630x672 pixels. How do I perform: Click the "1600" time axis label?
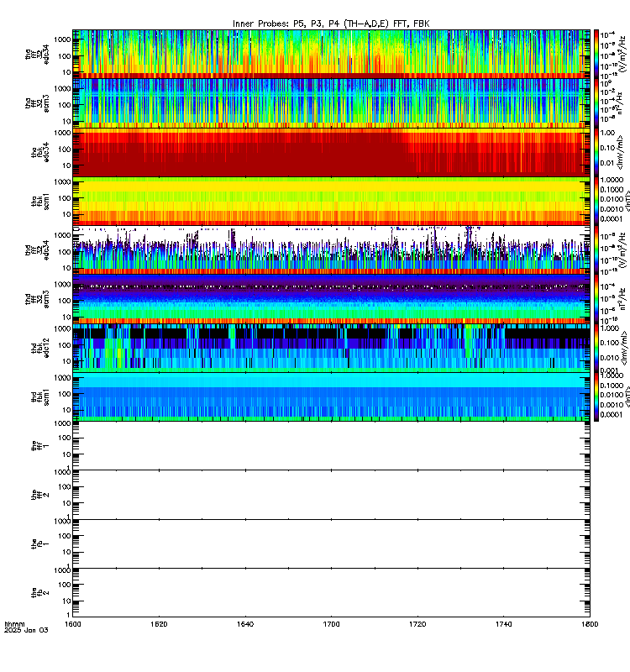tap(73, 624)
